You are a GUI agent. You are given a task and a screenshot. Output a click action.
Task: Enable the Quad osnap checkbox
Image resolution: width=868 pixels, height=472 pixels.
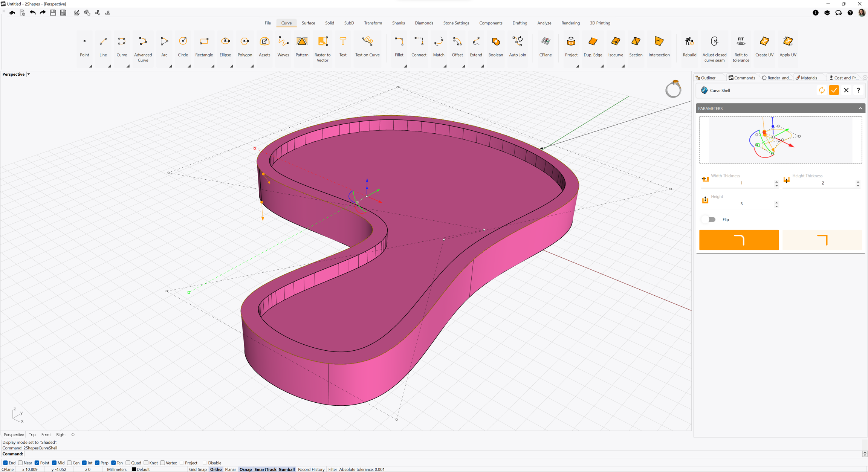coord(128,463)
